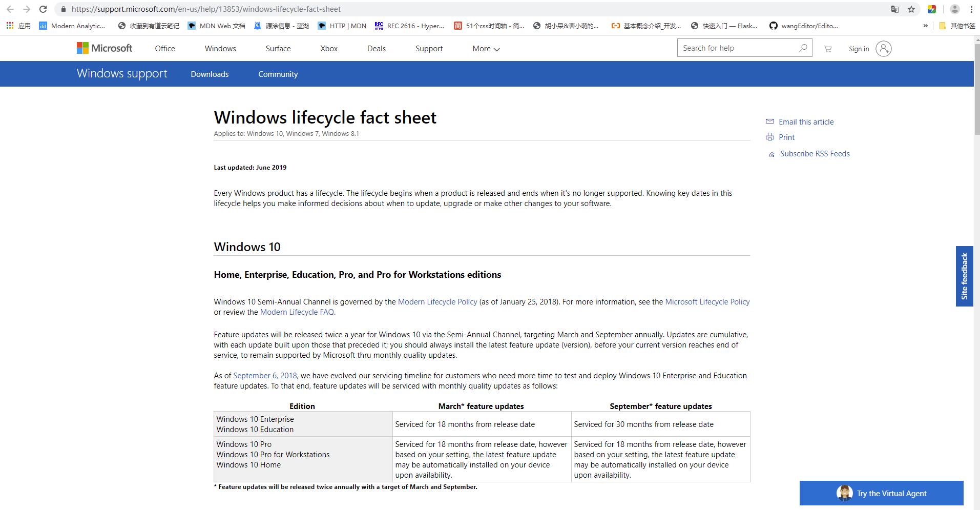Open the 收藏到有道云笔记 bookmark
Screen dimensions: 980x510
[x=149, y=26]
